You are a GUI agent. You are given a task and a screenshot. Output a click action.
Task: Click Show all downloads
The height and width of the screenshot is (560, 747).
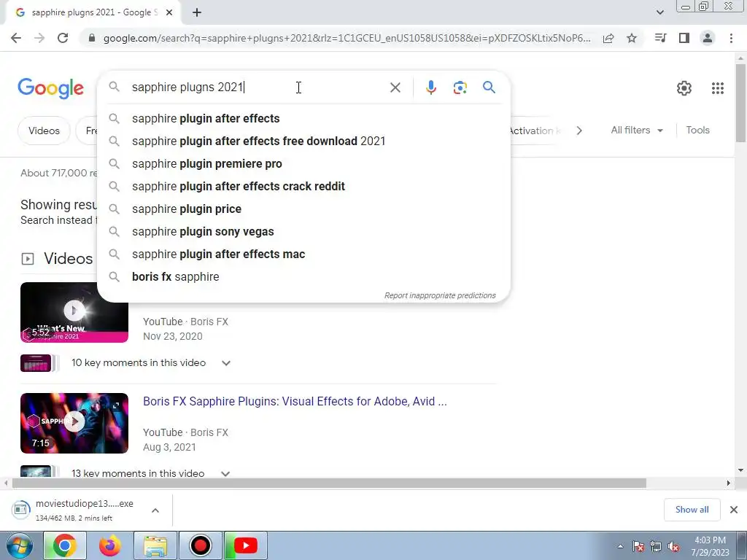click(x=692, y=510)
